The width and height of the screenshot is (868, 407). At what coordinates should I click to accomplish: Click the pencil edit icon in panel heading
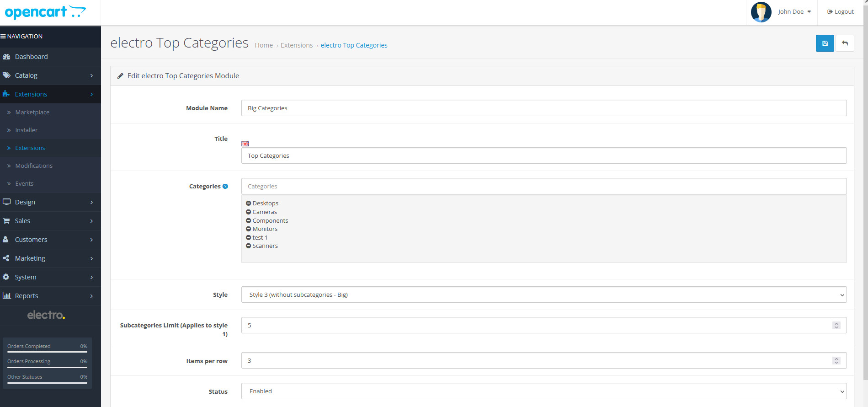120,76
